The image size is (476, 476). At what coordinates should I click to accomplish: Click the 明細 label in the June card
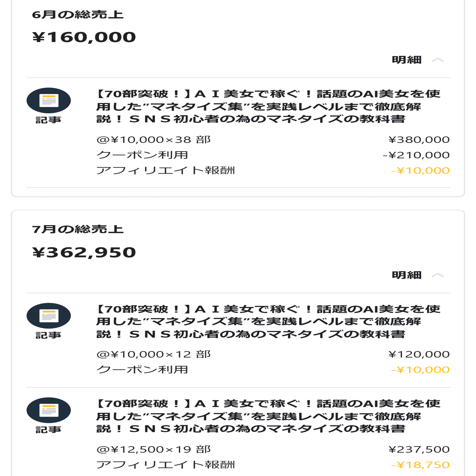406,60
